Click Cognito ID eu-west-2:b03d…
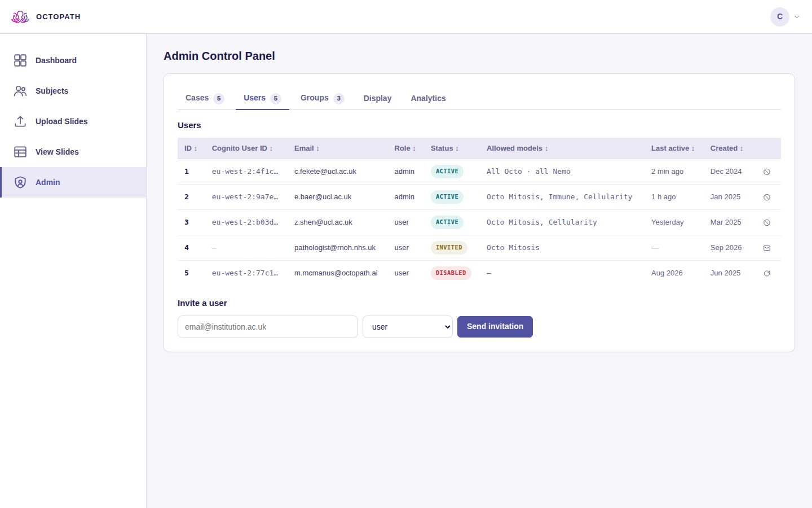 (245, 222)
